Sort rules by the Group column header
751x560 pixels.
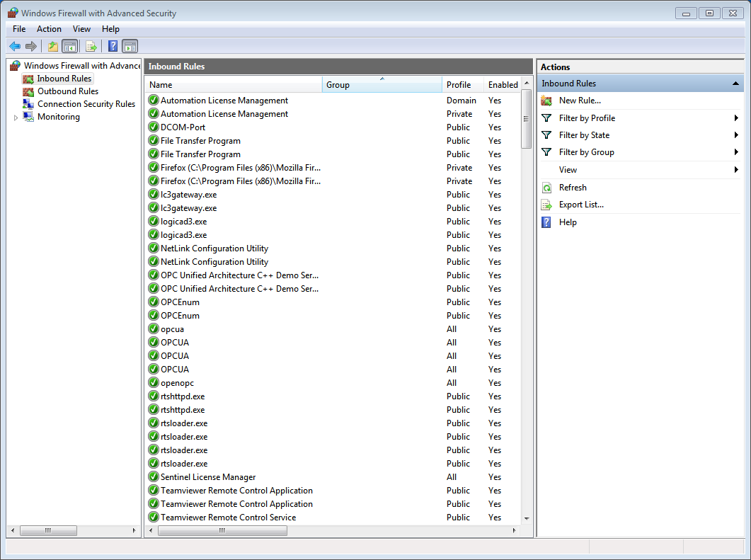click(x=382, y=85)
